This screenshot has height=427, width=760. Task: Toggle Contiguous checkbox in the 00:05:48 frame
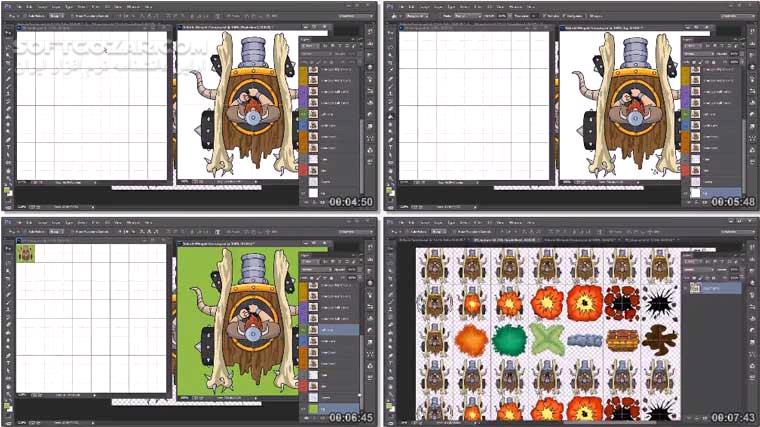pos(564,16)
